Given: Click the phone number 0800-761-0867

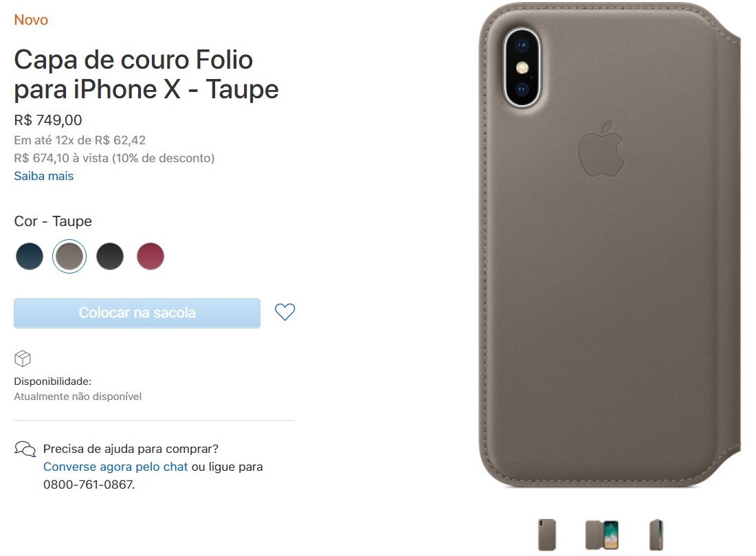Looking at the screenshot, I should pyautogui.click(x=88, y=485).
